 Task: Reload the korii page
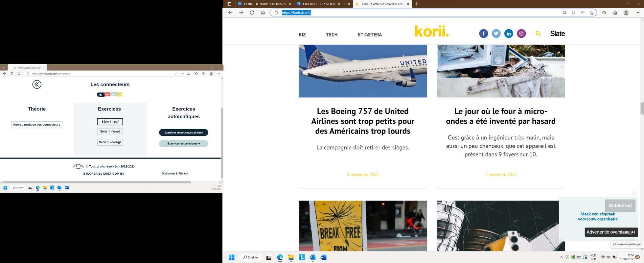tap(252, 12)
